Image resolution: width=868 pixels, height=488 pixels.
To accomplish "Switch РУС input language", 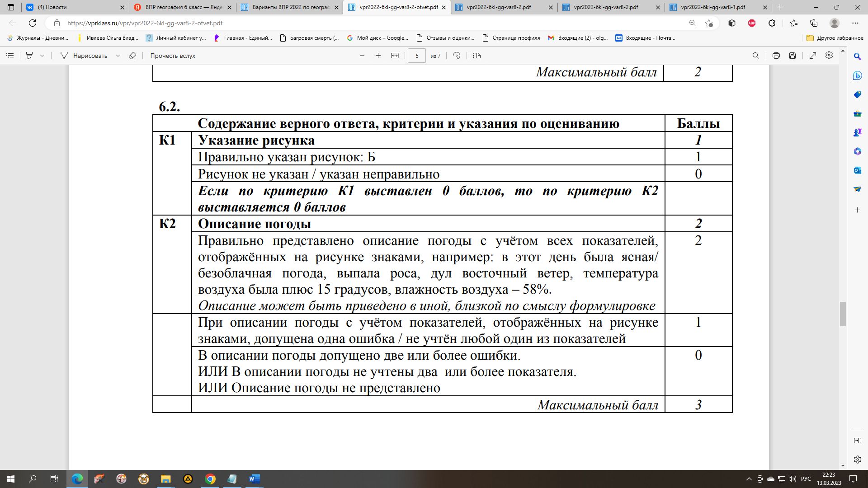I will click(806, 479).
